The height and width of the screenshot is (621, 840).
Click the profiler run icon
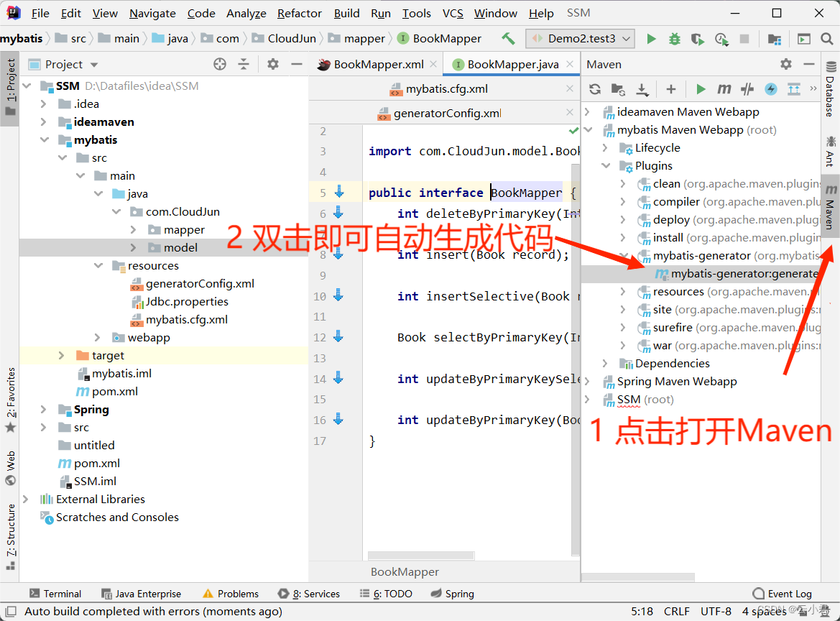(x=721, y=39)
